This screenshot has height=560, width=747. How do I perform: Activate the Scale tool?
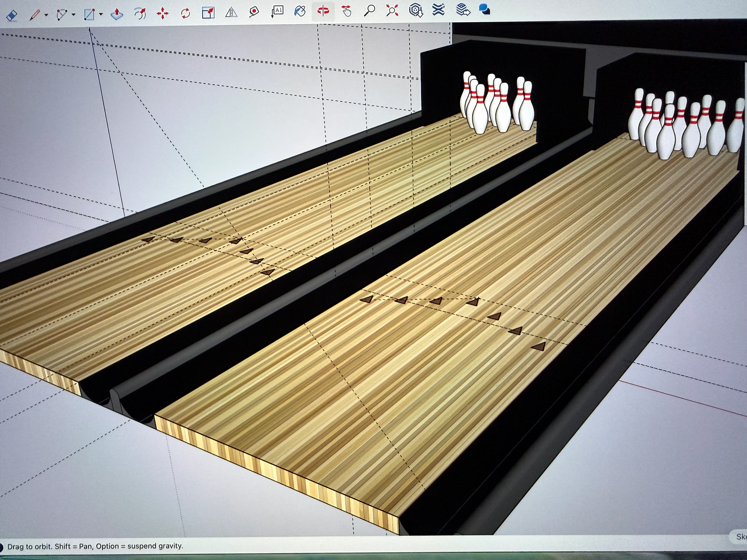point(208,12)
